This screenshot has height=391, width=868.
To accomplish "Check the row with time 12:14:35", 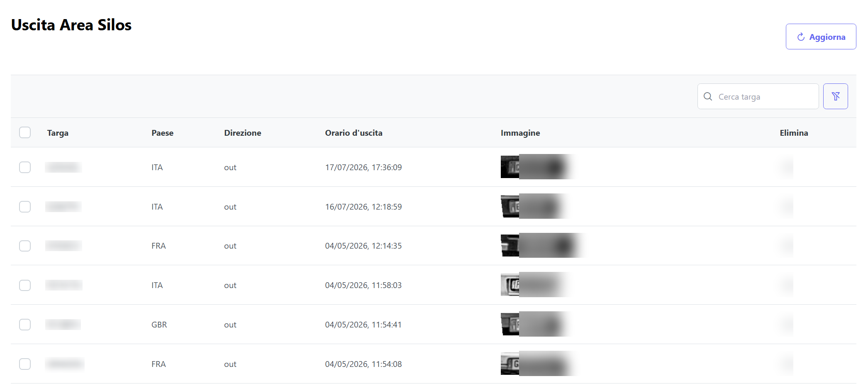I will click(25, 246).
